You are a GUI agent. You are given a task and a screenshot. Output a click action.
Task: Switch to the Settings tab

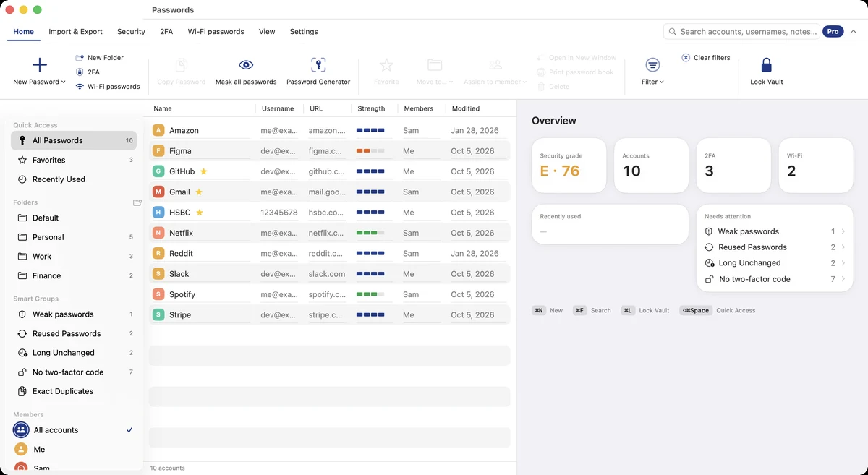click(x=304, y=32)
